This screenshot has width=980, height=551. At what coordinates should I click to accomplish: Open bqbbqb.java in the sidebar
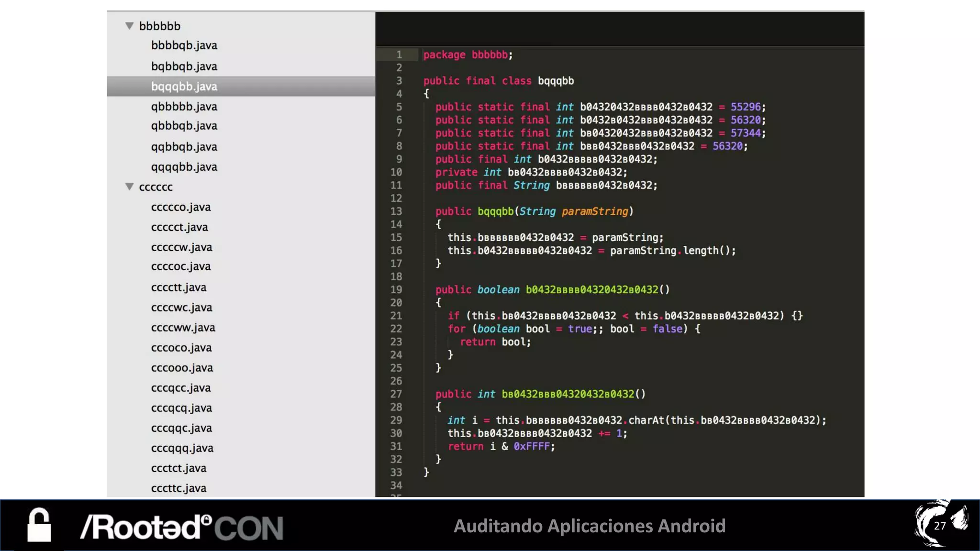pos(184,66)
